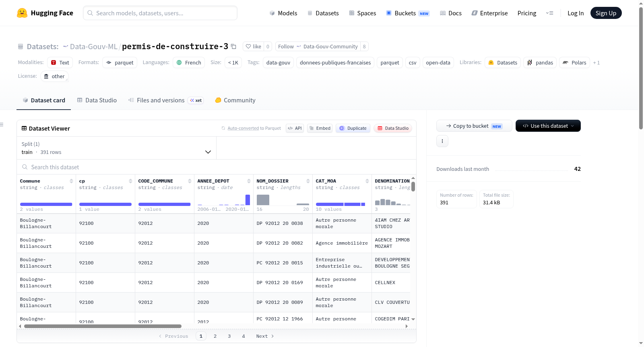Open the pandas library tag
644x347 pixels.
click(540, 62)
